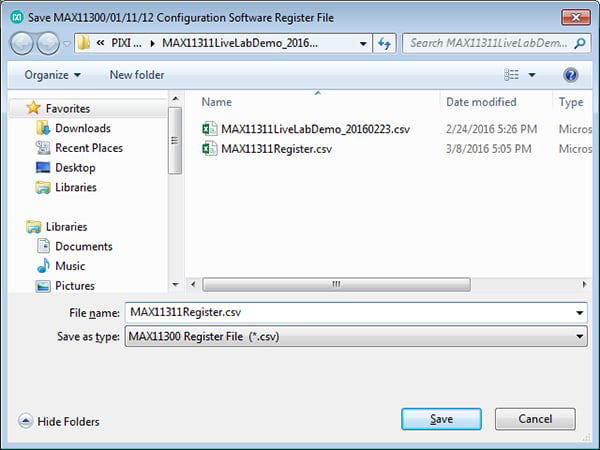Screen dimensions: 600x450
Task: Click the Recent Places icon
Action: point(43,148)
